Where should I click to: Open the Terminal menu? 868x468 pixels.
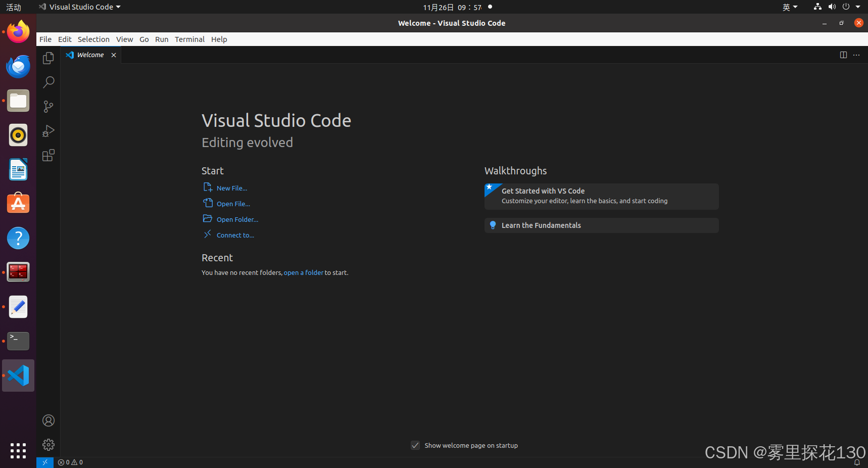coord(189,39)
